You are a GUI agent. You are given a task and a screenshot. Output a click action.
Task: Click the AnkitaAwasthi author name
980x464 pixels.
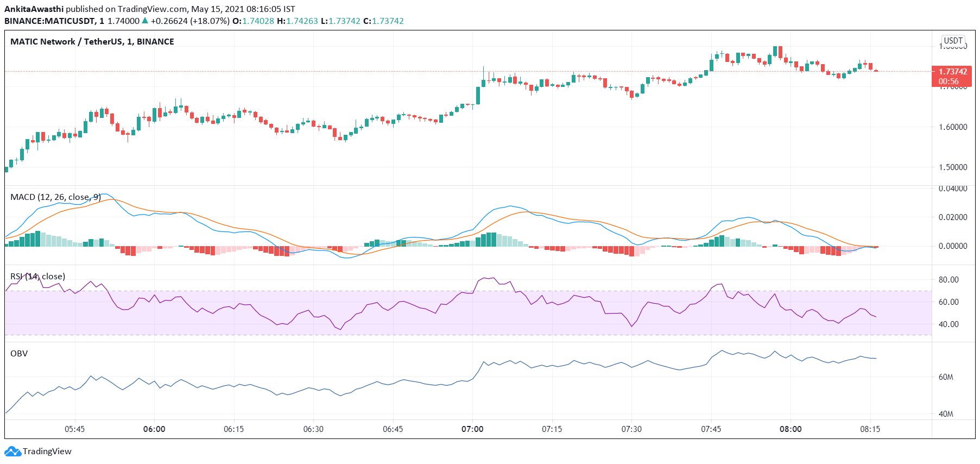tap(34, 9)
